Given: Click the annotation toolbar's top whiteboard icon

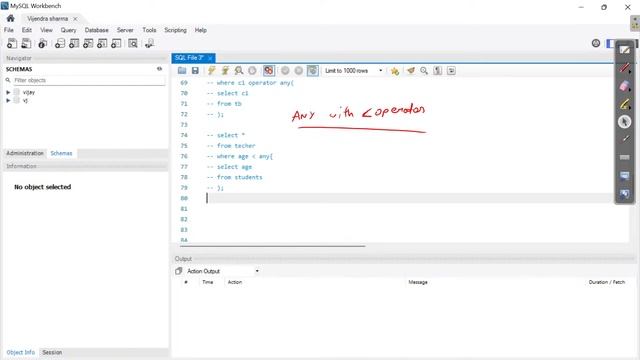Looking at the screenshot, I should coord(624,50).
